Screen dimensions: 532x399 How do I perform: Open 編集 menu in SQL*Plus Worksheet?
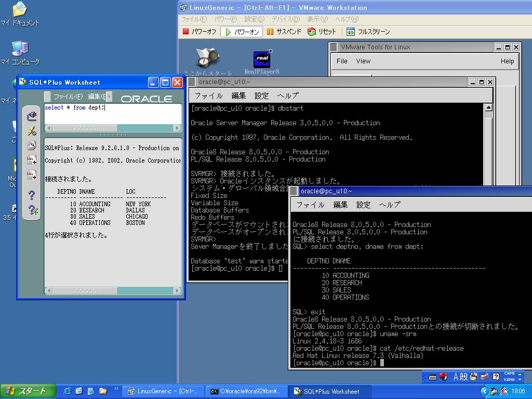coord(97,97)
